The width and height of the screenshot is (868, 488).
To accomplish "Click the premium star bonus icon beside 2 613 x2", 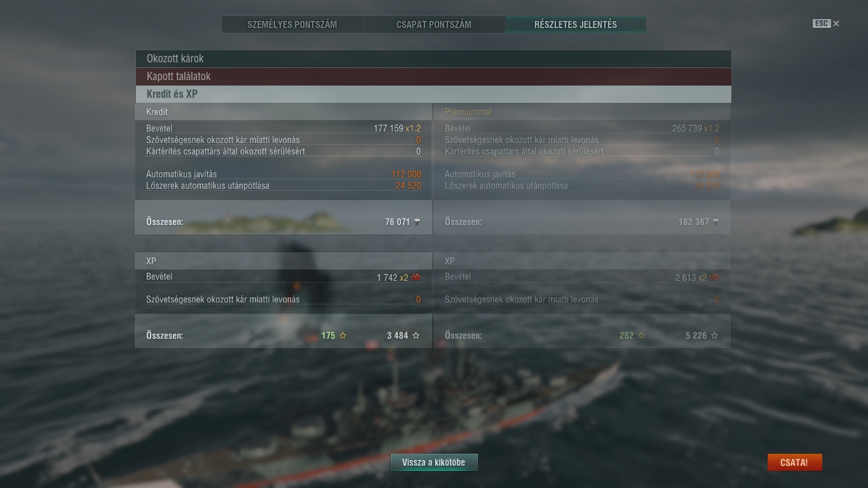I will coord(715,277).
